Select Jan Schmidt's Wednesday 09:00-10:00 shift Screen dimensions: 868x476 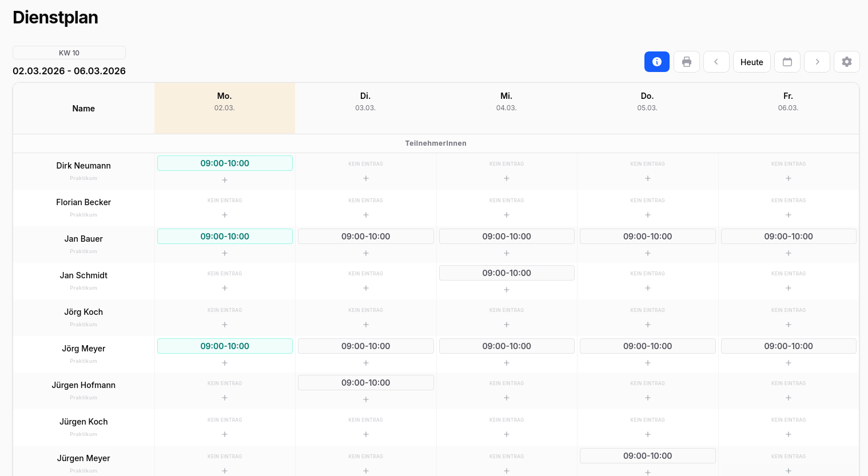pyautogui.click(x=506, y=273)
